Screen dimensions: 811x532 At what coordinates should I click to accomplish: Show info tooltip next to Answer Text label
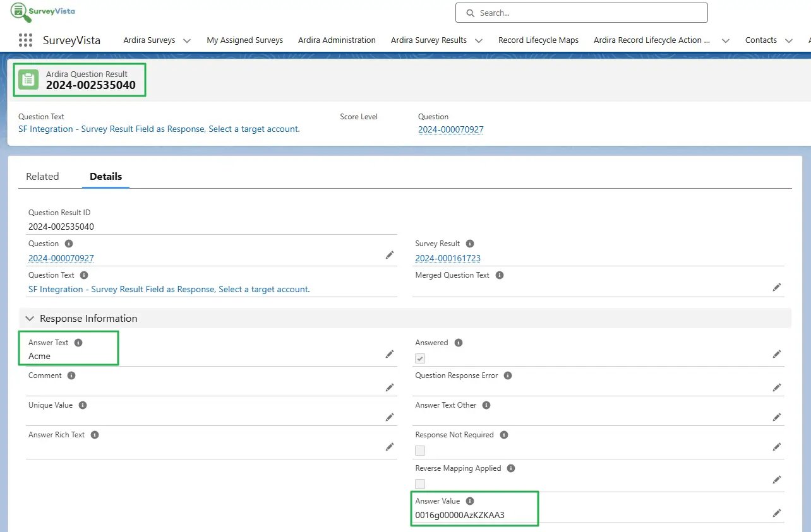(x=78, y=343)
